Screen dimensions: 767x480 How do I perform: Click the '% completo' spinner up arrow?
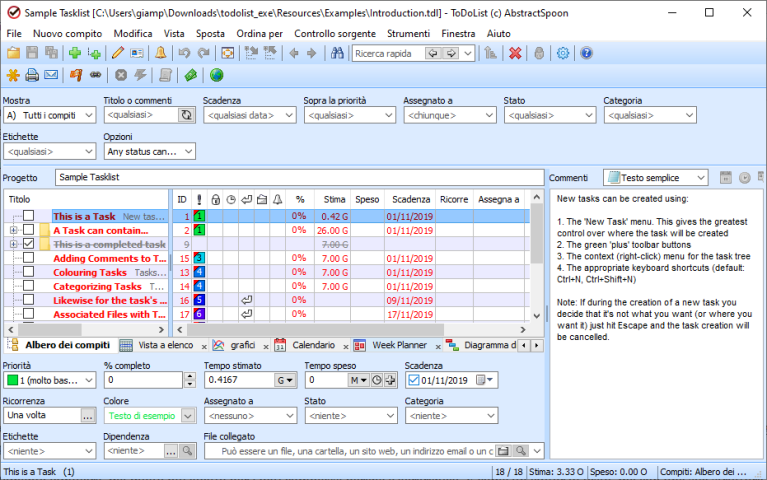click(190, 376)
